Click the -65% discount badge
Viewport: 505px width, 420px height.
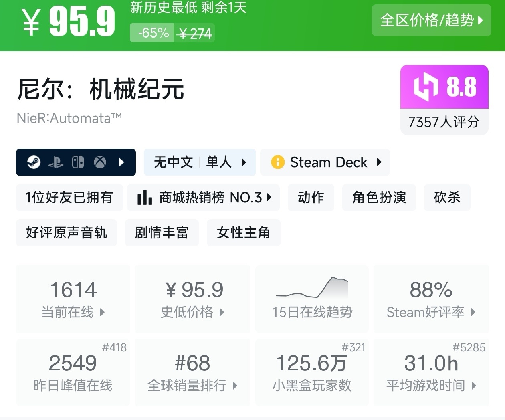(x=151, y=33)
